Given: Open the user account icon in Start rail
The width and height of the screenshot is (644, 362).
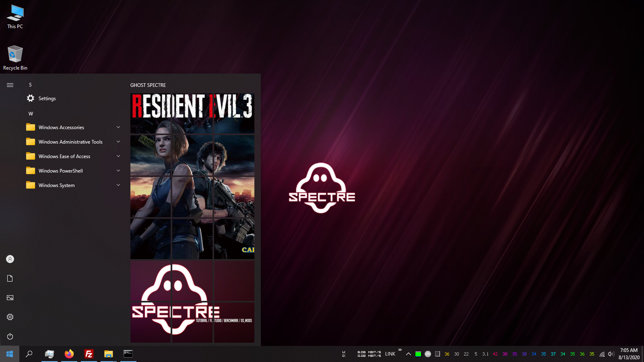Looking at the screenshot, I should 10,259.
